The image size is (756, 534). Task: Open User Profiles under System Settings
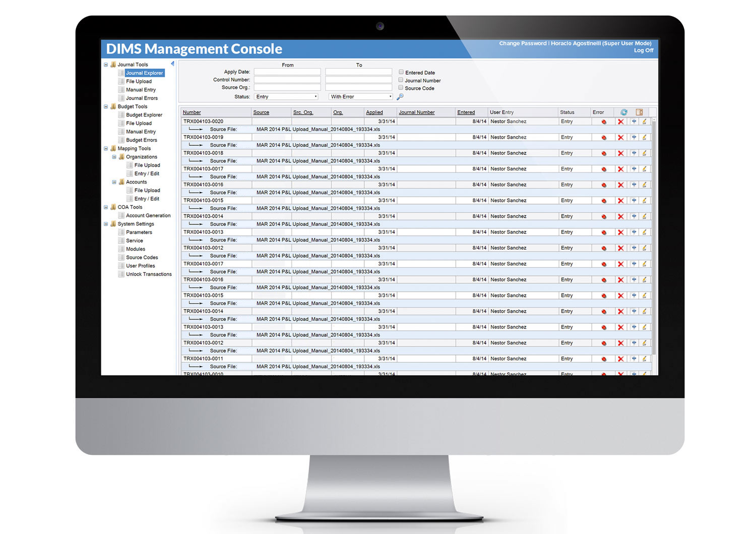(141, 266)
